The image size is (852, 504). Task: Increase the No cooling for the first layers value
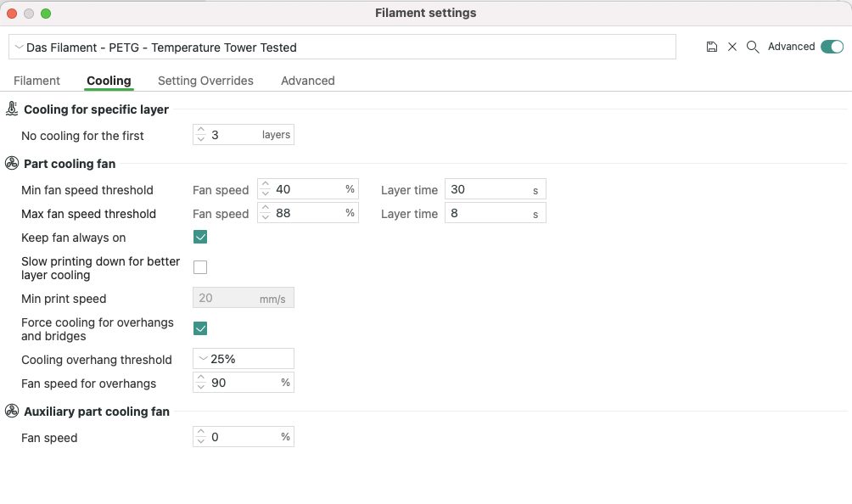[x=201, y=131]
